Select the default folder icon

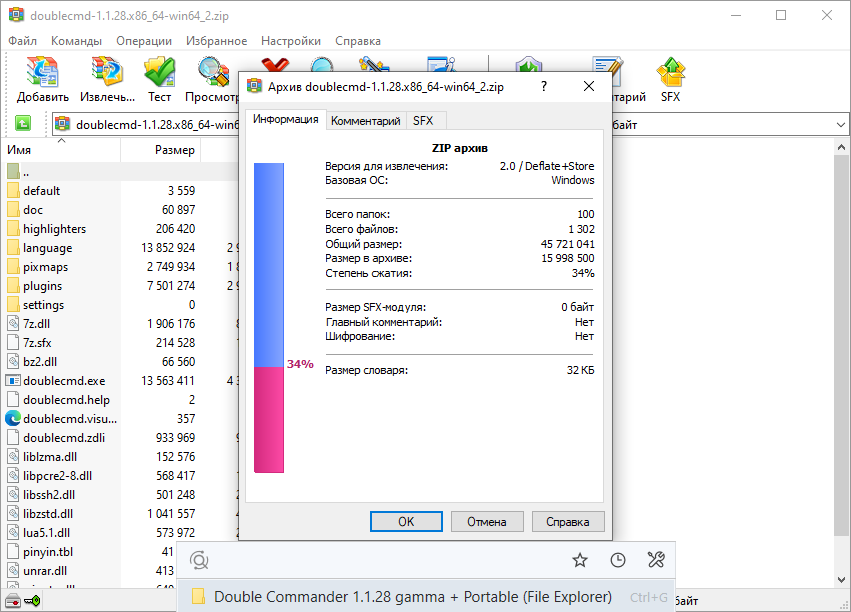pos(13,190)
